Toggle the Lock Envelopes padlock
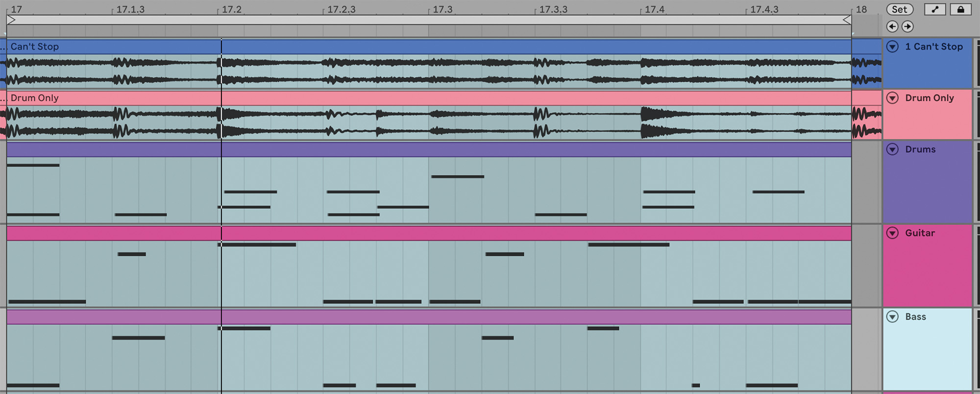 [960, 9]
